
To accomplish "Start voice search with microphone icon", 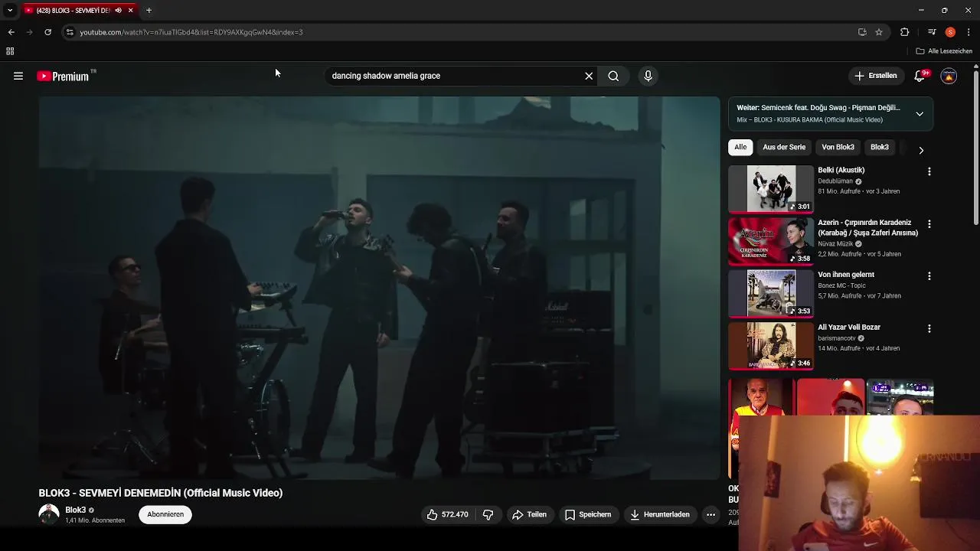I will pos(648,76).
